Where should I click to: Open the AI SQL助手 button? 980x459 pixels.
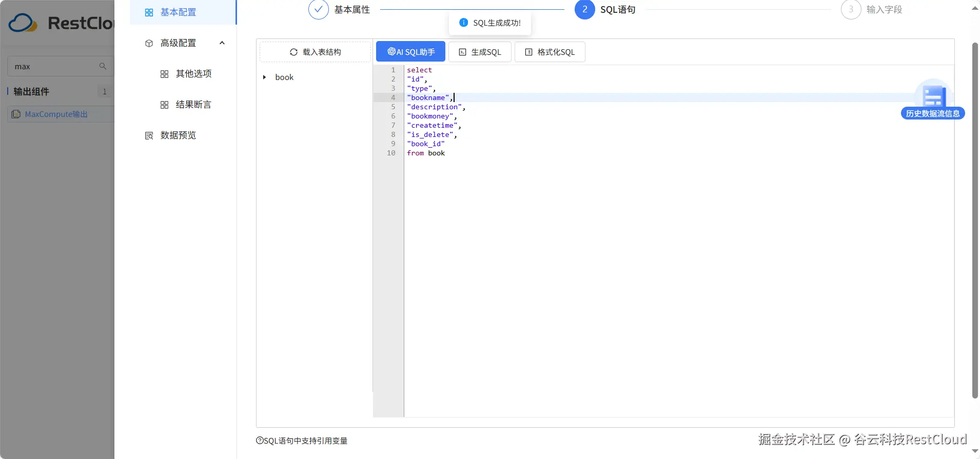tap(410, 52)
